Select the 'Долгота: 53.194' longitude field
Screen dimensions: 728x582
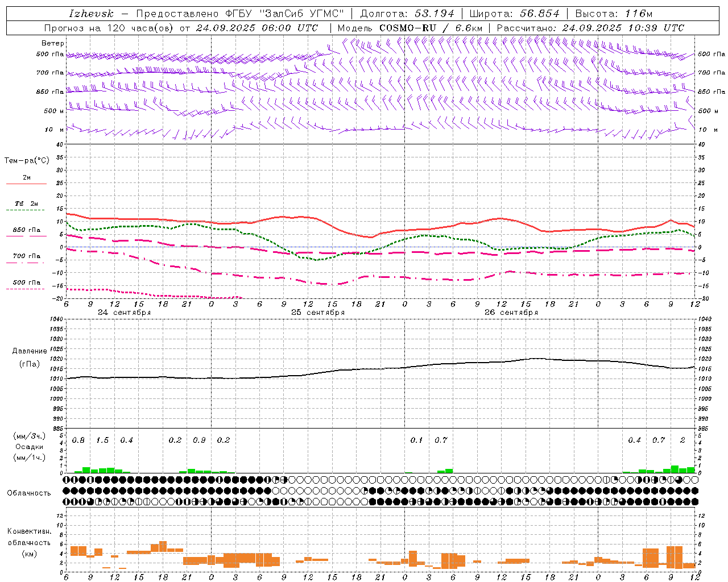[x=407, y=14]
